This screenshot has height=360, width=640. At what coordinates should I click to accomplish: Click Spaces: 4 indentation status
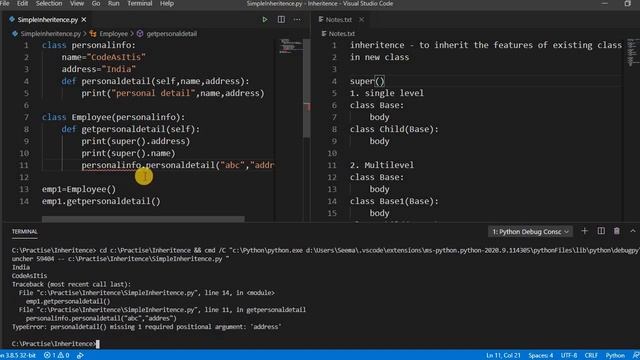[x=541, y=356]
